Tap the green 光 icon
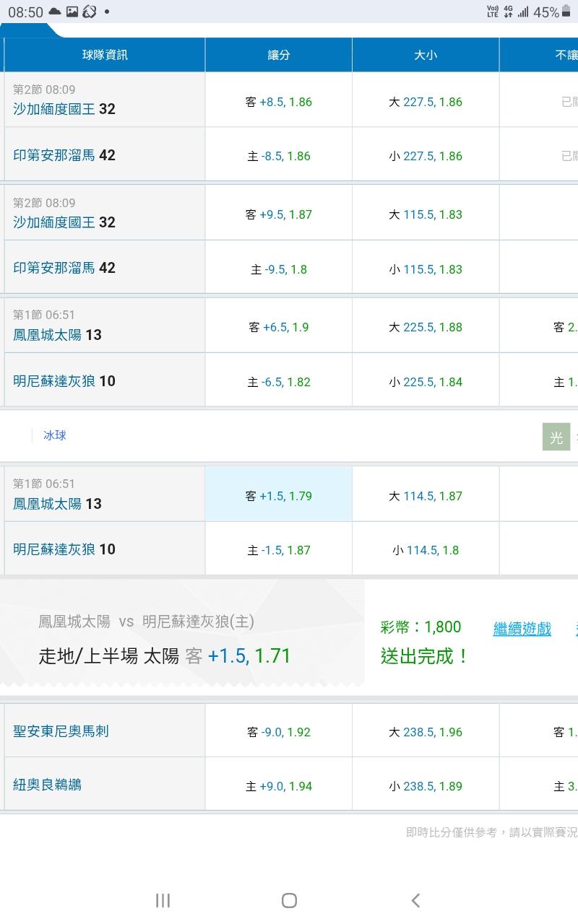This screenshot has height=924, width=578. (x=556, y=437)
